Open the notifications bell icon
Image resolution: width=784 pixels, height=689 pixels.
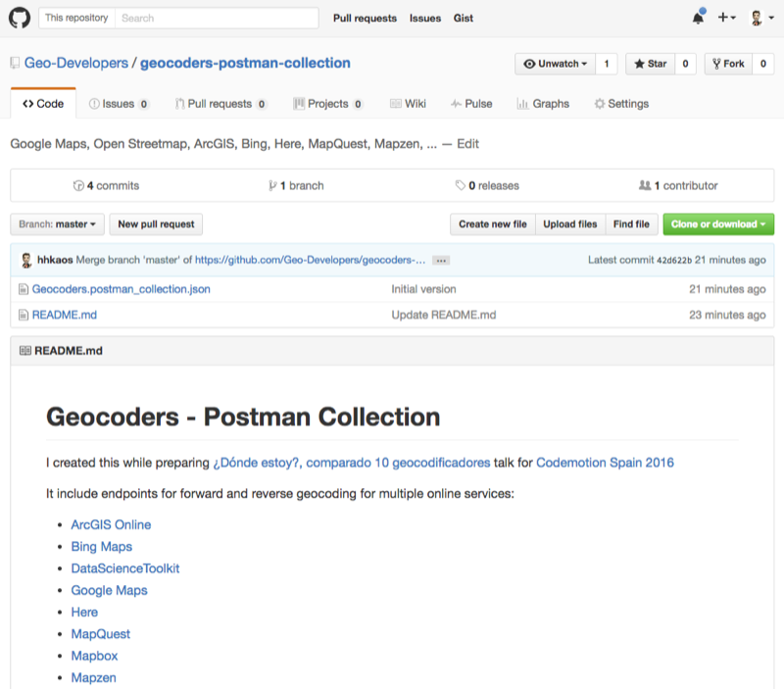point(699,18)
